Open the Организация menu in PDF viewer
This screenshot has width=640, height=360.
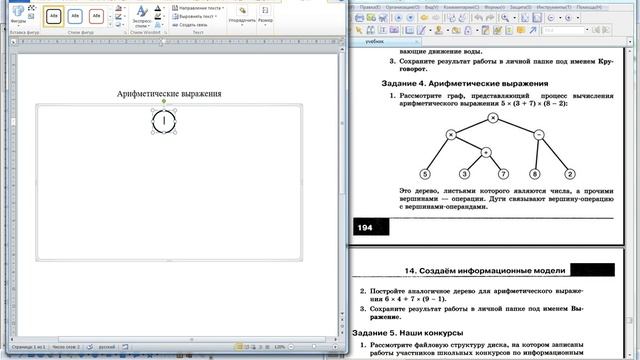[402, 7]
